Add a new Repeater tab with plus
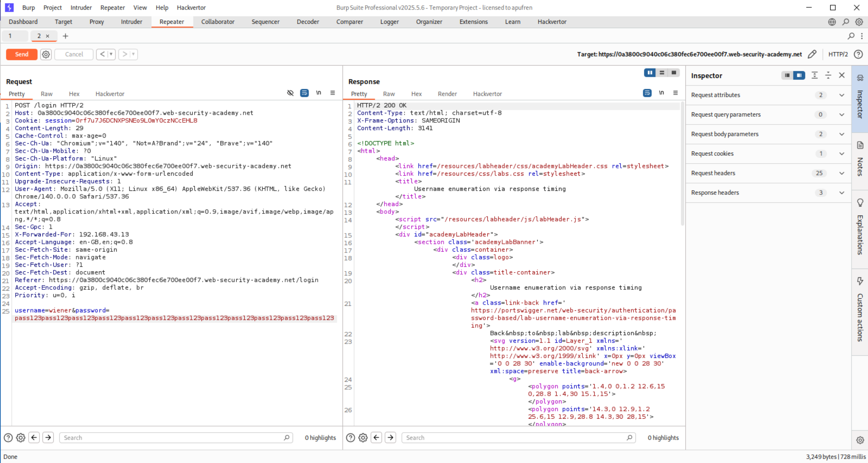Image resolution: width=868 pixels, height=463 pixels. pyautogui.click(x=66, y=36)
